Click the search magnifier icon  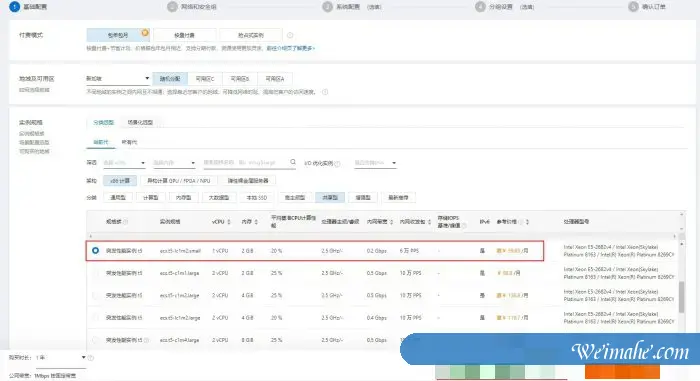tap(293, 162)
